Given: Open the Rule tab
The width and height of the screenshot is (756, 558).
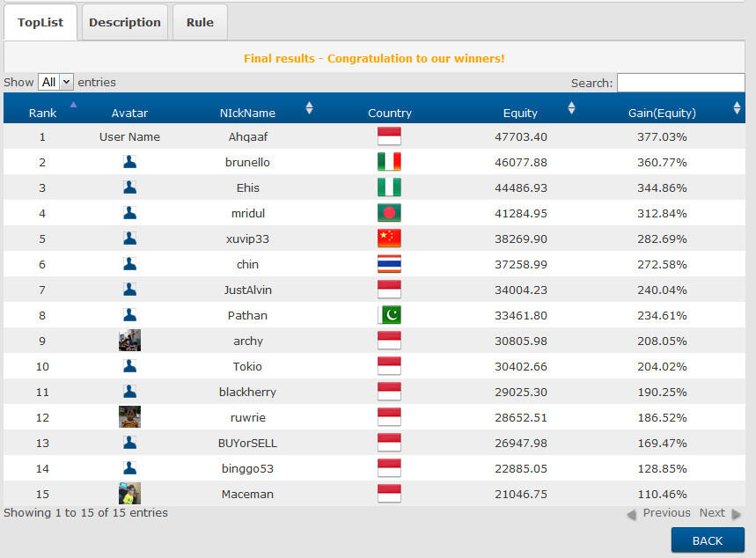Looking at the screenshot, I should coord(200,23).
